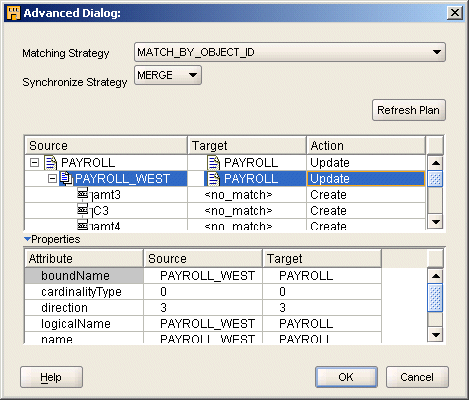The width and height of the screenshot is (469, 400).
Task: Click the Refresh Plan button
Action: [409, 110]
